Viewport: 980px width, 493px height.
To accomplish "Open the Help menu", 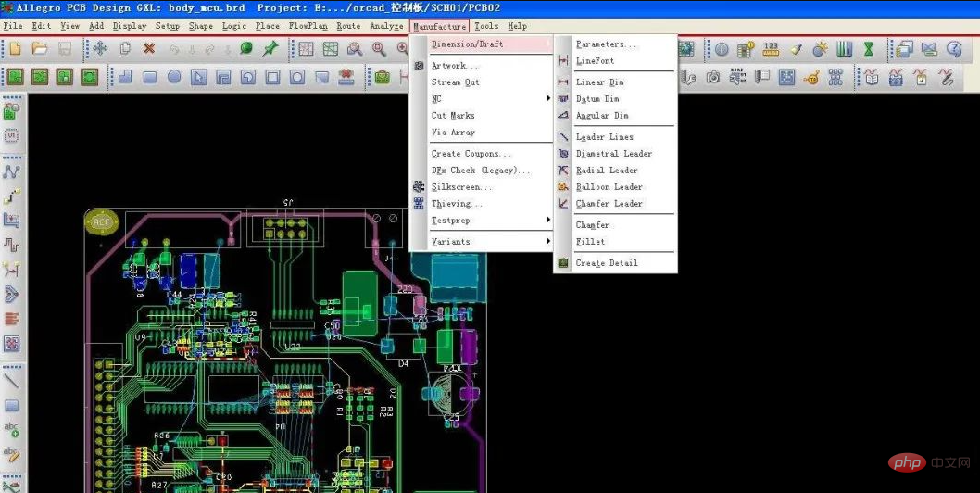I will tap(517, 26).
